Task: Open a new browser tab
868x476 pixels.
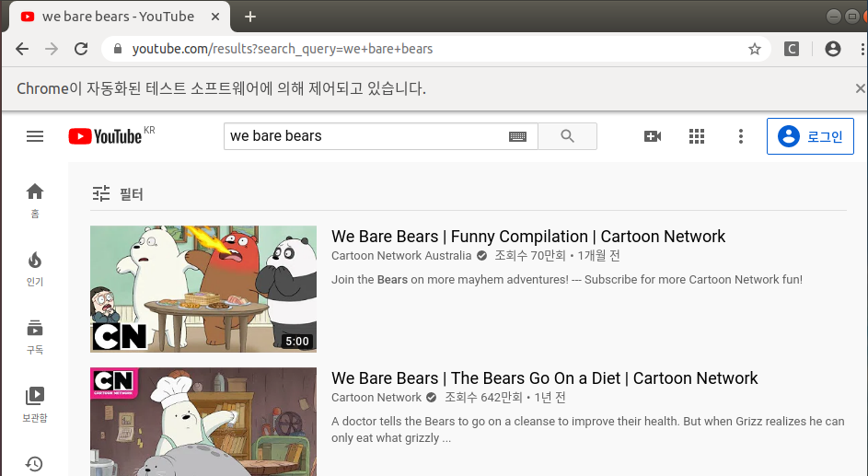Action: (x=250, y=17)
